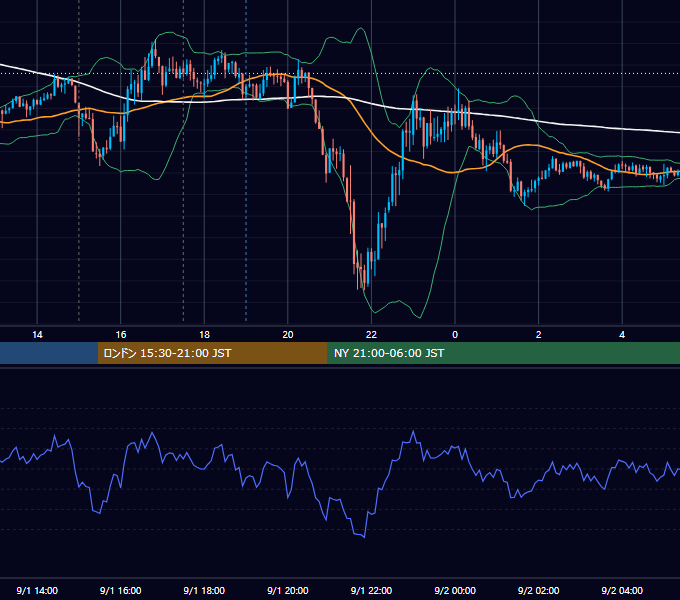Click the 18 hour label on price chart axis
The width and height of the screenshot is (680, 600).
click(x=204, y=335)
